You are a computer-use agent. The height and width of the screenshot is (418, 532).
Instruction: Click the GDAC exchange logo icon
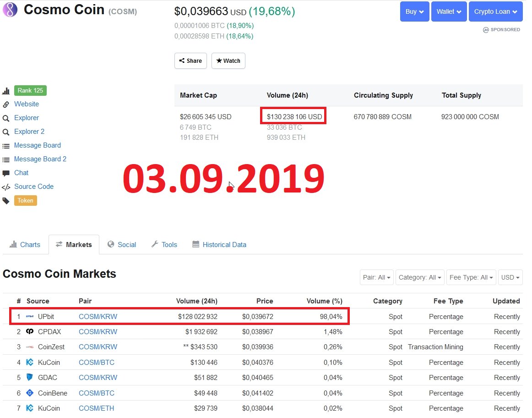[30, 377]
